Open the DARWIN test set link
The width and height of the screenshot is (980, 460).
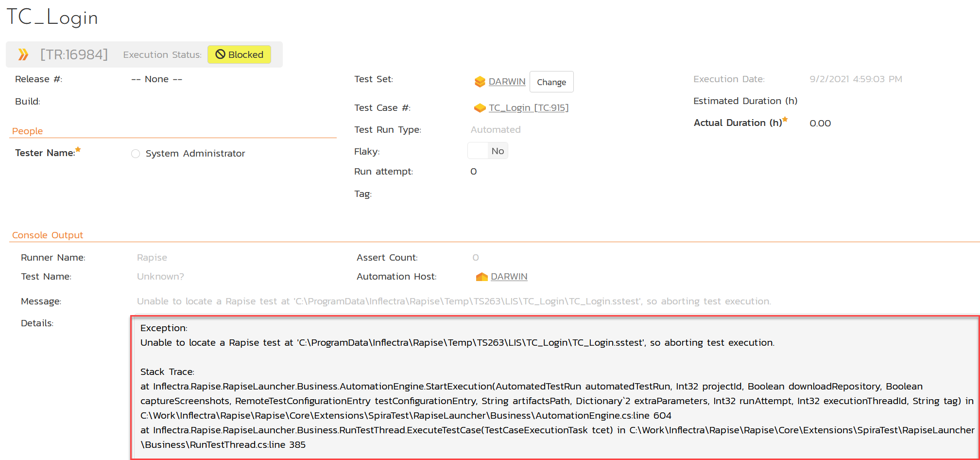pyautogui.click(x=507, y=82)
